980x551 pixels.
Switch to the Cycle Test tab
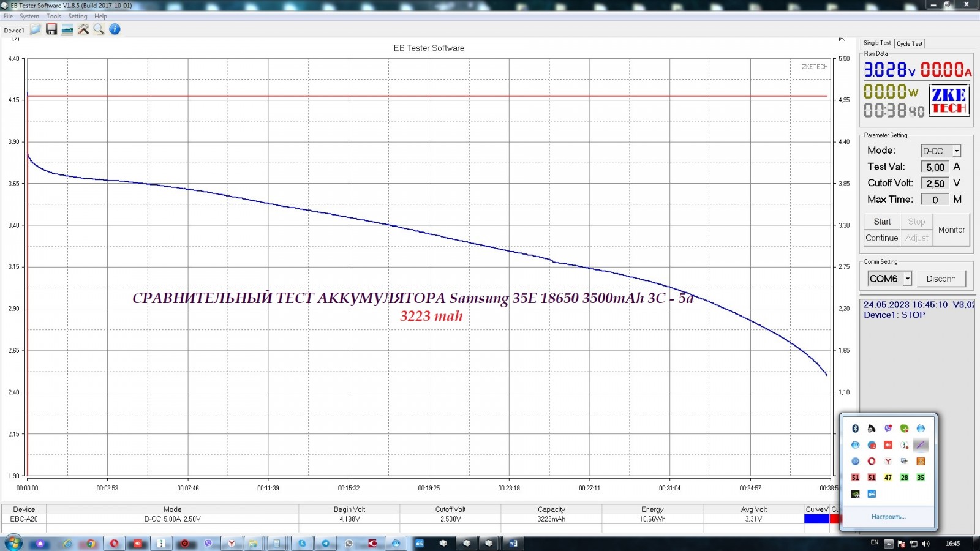910,43
